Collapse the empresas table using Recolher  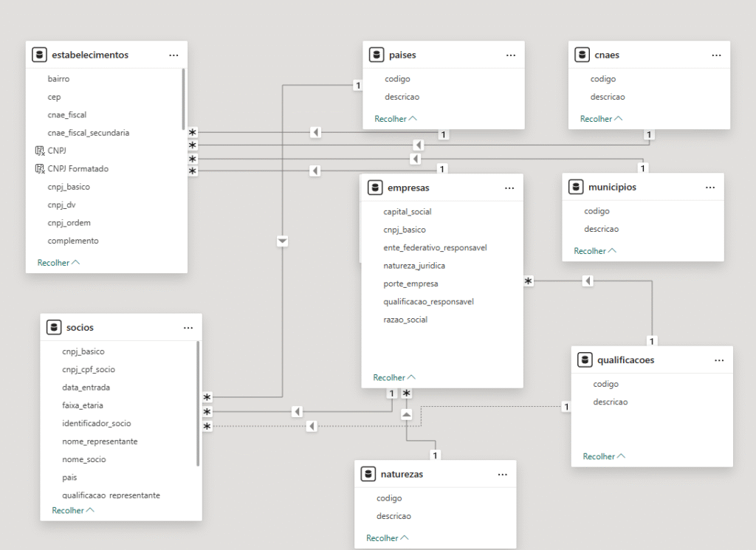[x=394, y=377]
